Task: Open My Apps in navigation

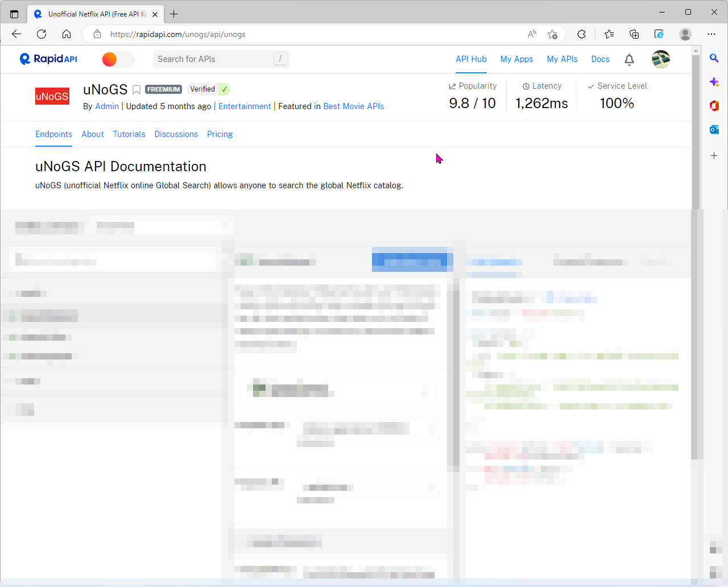Action: [516, 59]
